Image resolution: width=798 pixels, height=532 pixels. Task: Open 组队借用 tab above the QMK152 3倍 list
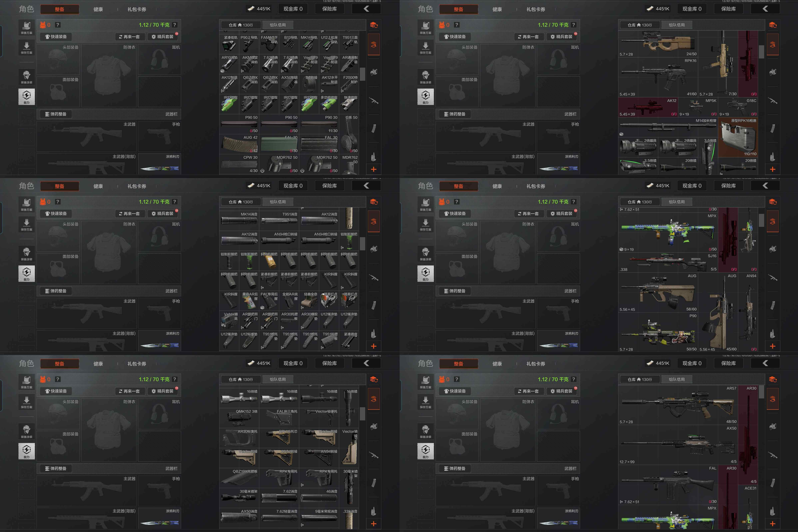[x=277, y=379]
